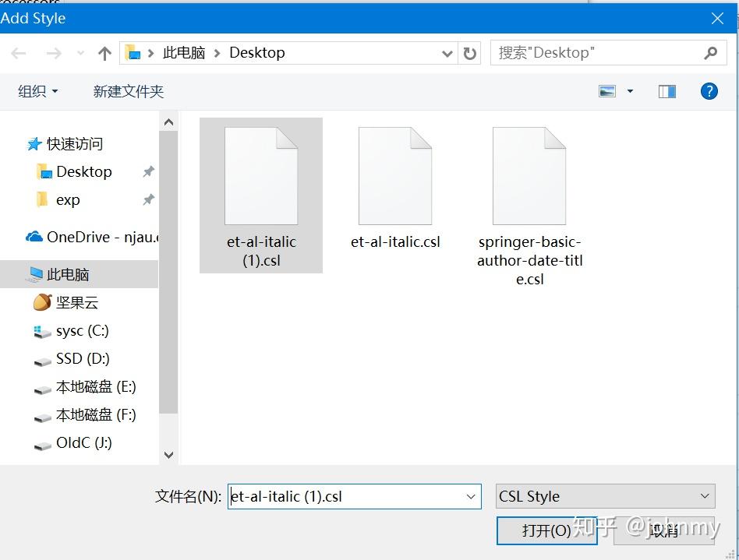Select the SSD (D:) drive

tap(83, 359)
